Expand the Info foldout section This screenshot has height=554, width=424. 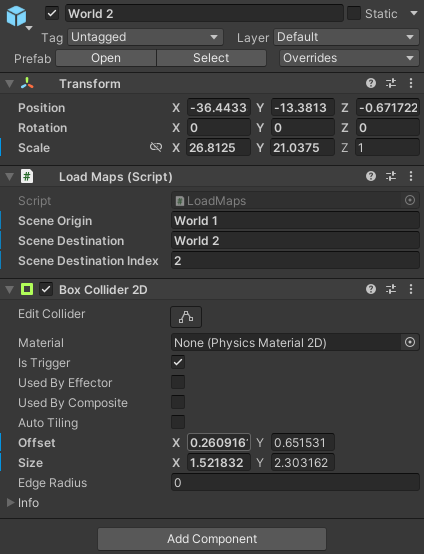click(x=11, y=502)
